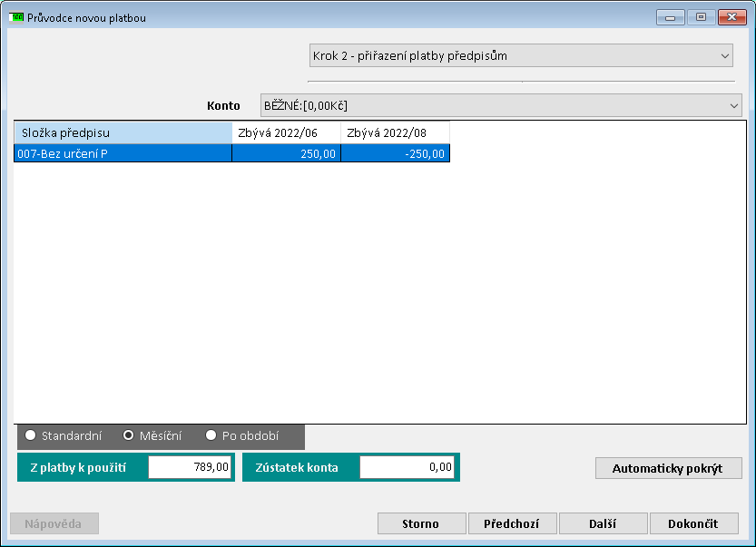Click the app icon in title bar
This screenshot has height=547, width=756.
pyautogui.click(x=16, y=17)
